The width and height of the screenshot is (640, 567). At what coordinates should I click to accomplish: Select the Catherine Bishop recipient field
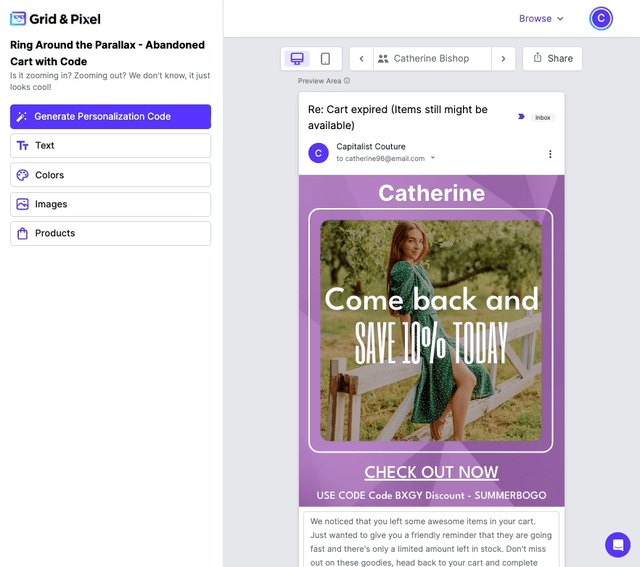point(432,58)
